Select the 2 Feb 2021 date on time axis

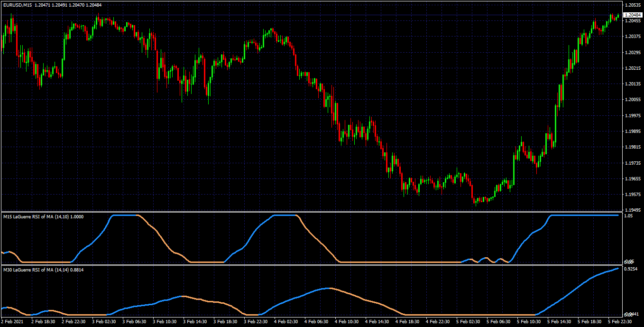coord(12,322)
